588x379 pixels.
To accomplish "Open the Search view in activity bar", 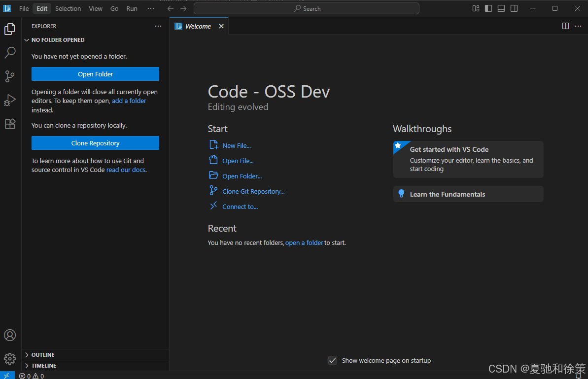I will (10, 52).
